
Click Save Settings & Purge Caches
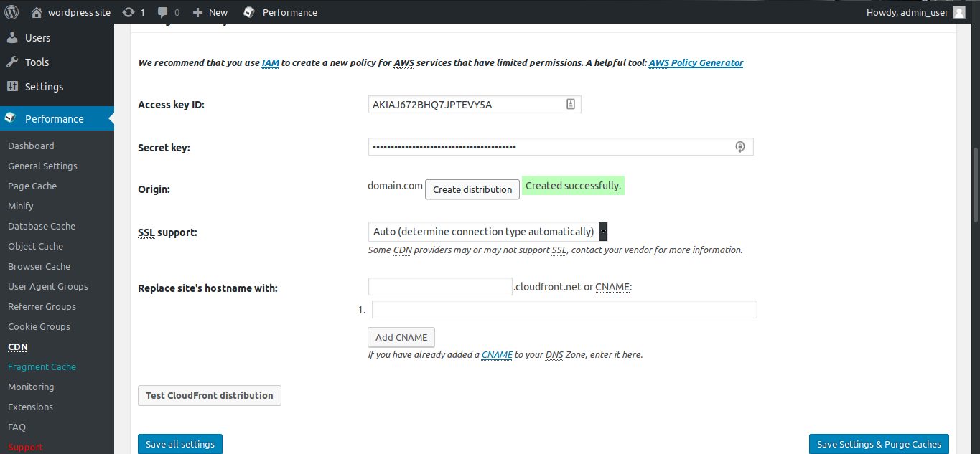[x=879, y=444]
